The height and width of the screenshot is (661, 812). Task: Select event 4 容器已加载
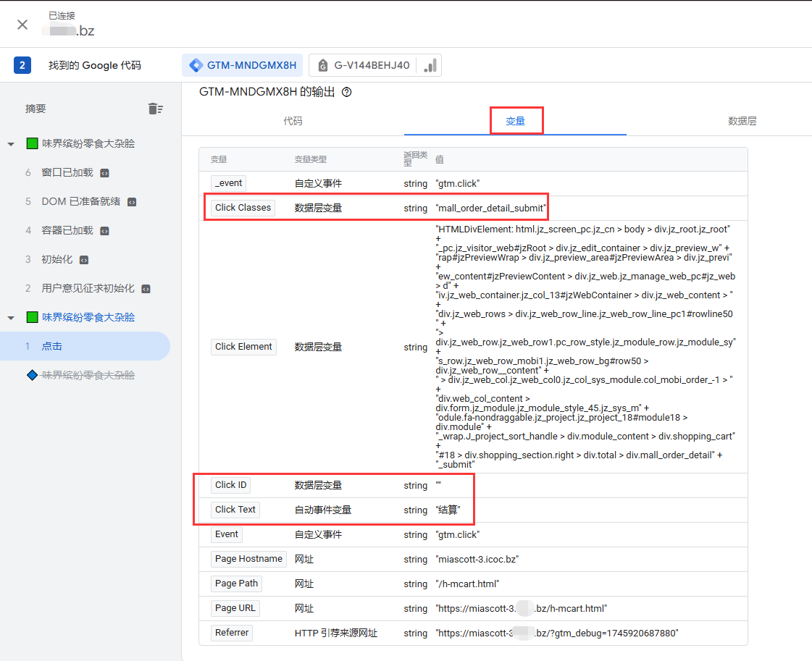coord(67,230)
